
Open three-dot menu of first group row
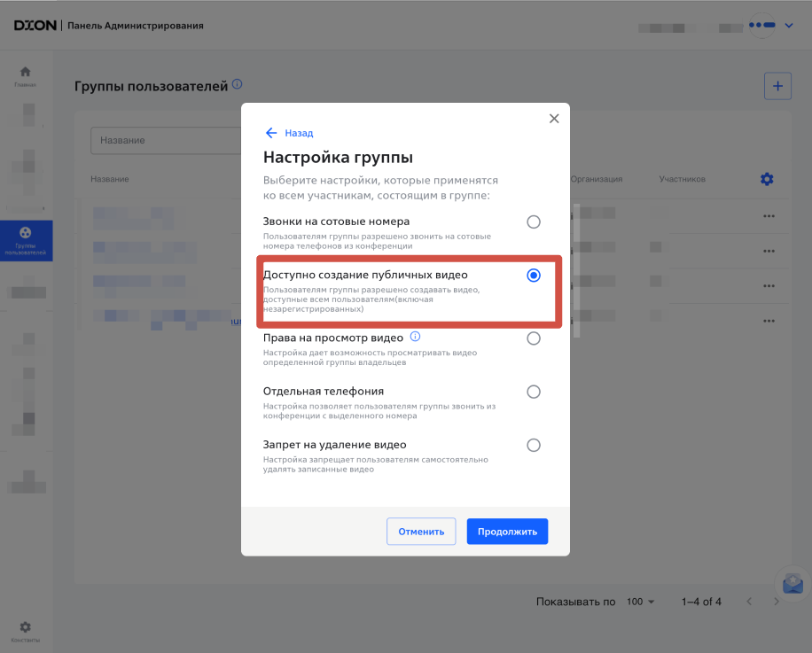769,216
